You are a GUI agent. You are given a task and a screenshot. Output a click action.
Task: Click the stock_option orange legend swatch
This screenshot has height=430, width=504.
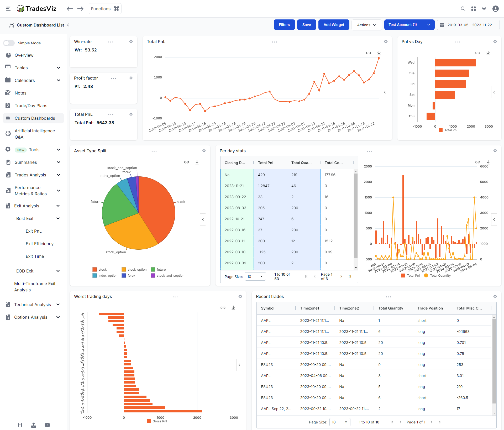[x=124, y=270]
